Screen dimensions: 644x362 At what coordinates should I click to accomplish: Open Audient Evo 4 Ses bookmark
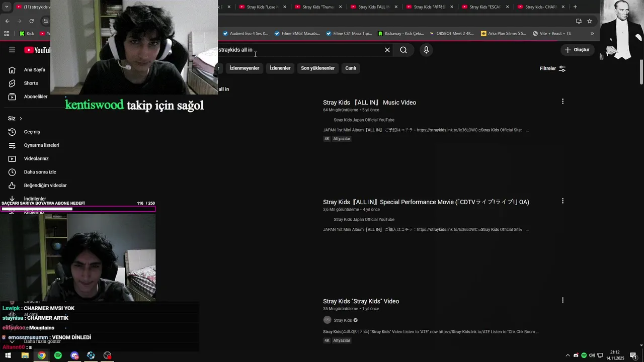246,34
